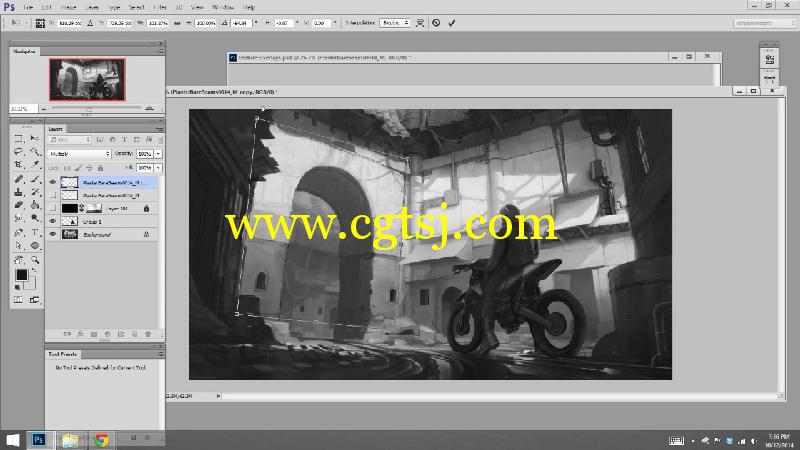This screenshot has height=450, width=800.
Task: Commit the transform with the checkmark
Action: tap(452, 23)
